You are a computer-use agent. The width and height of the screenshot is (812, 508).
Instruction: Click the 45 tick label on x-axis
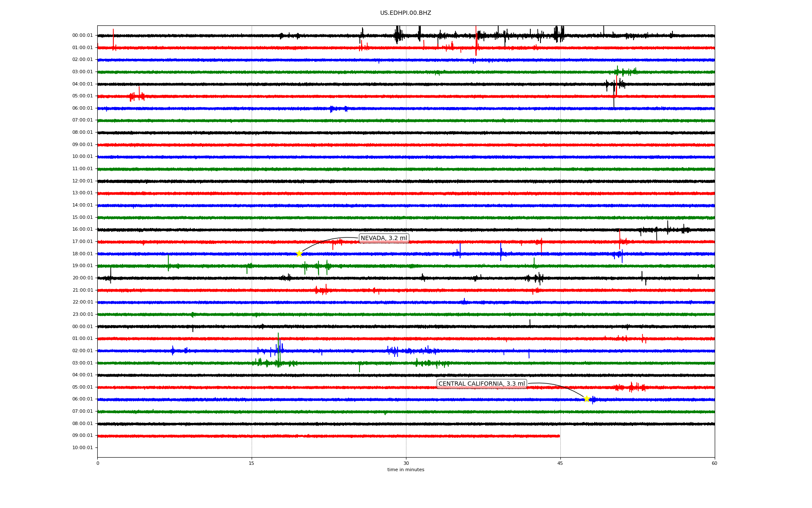coord(560,463)
